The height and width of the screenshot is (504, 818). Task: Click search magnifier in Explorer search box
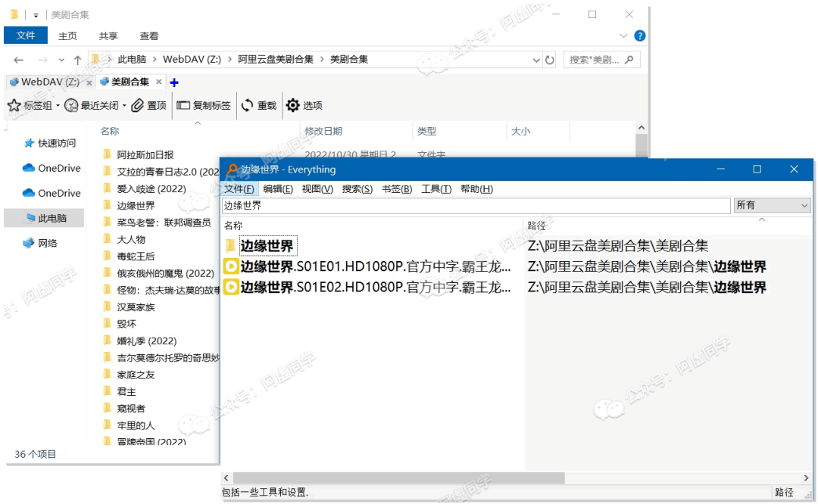[629, 60]
